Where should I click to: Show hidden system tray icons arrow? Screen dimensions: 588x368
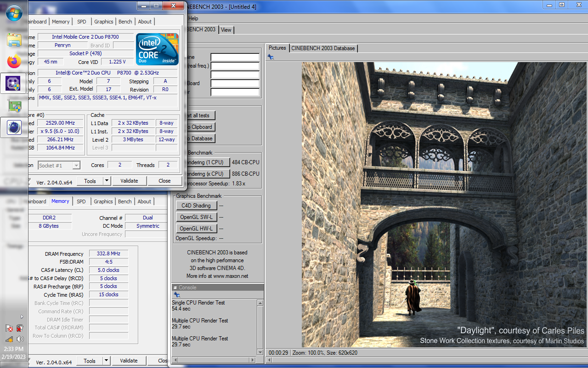pos(22,316)
